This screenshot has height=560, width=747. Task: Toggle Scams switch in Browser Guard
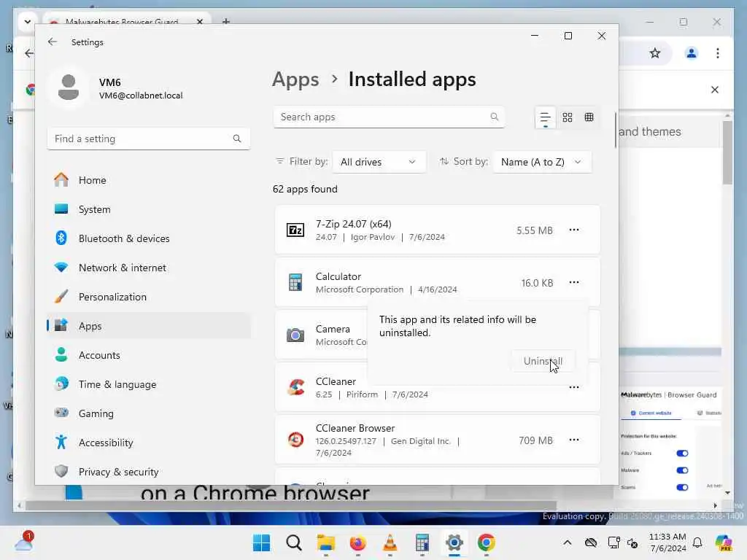pos(682,487)
